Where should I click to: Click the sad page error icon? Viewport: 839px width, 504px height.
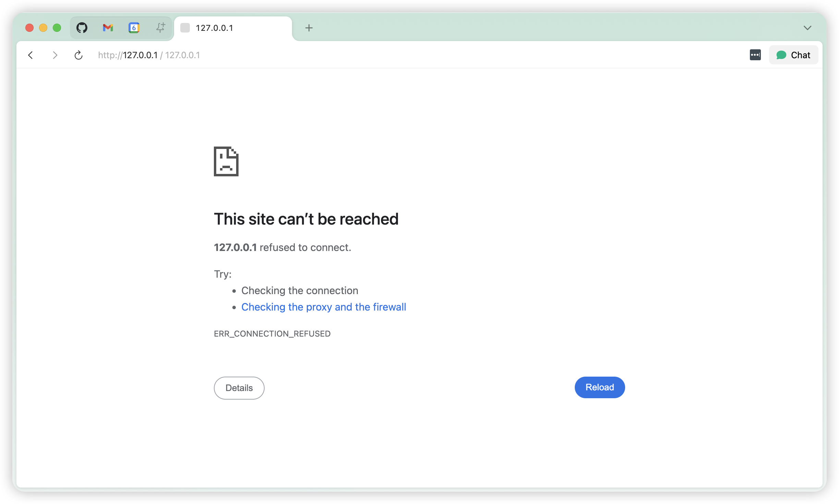(x=226, y=161)
